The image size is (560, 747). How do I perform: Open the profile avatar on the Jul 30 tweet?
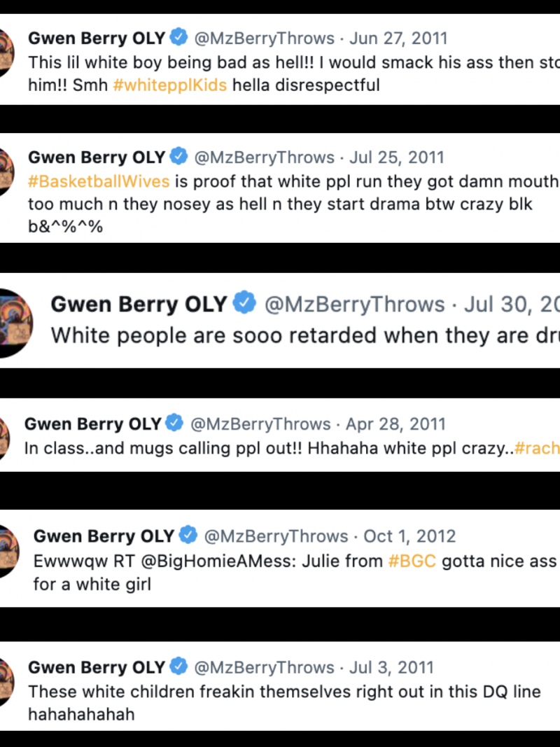[15, 322]
